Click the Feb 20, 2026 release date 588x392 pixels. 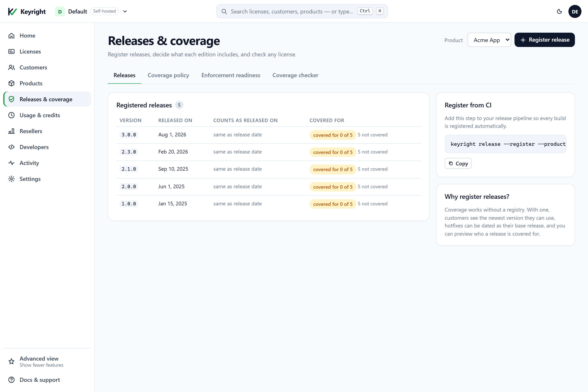click(x=173, y=152)
